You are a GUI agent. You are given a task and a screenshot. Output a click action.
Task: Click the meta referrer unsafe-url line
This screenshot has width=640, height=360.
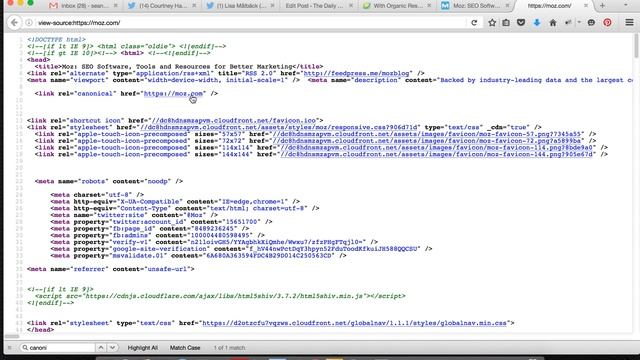click(x=111, y=269)
